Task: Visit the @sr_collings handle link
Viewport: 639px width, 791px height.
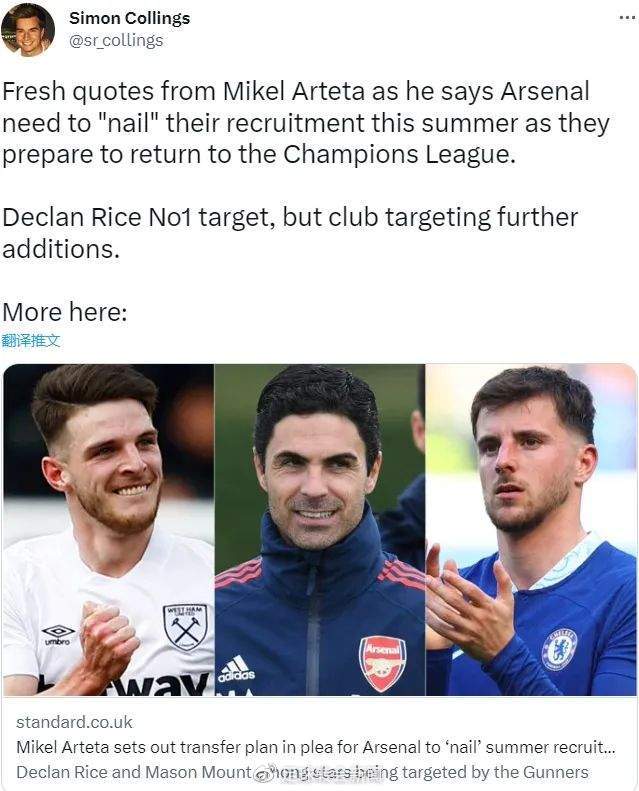Action: point(116,40)
